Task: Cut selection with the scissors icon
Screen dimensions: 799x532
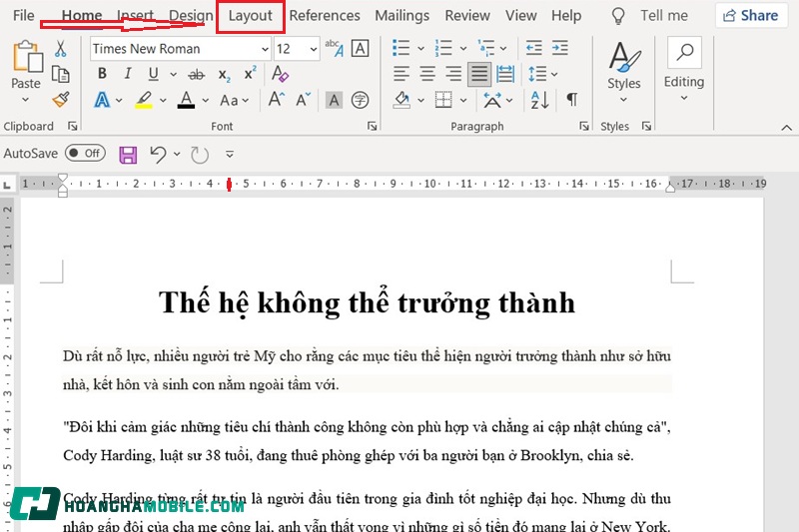Action: click(61, 49)
